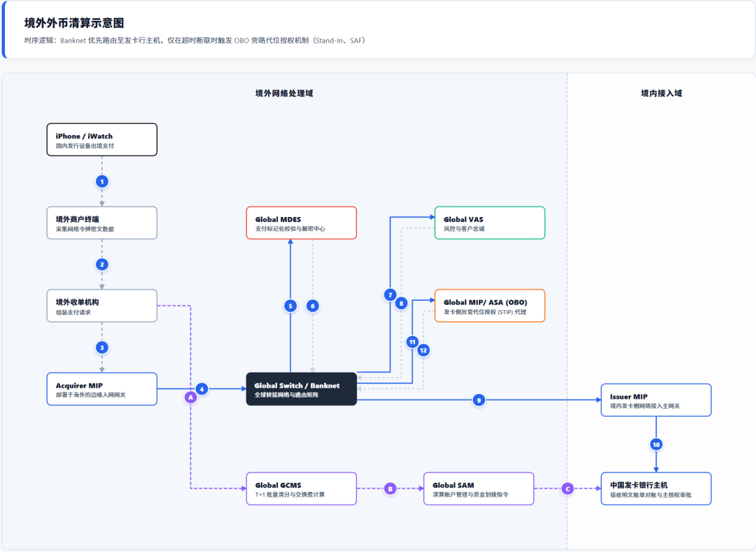Select the iPhone / iWatch node
This screenshot has width=756, height=552.
pos(101,140)
